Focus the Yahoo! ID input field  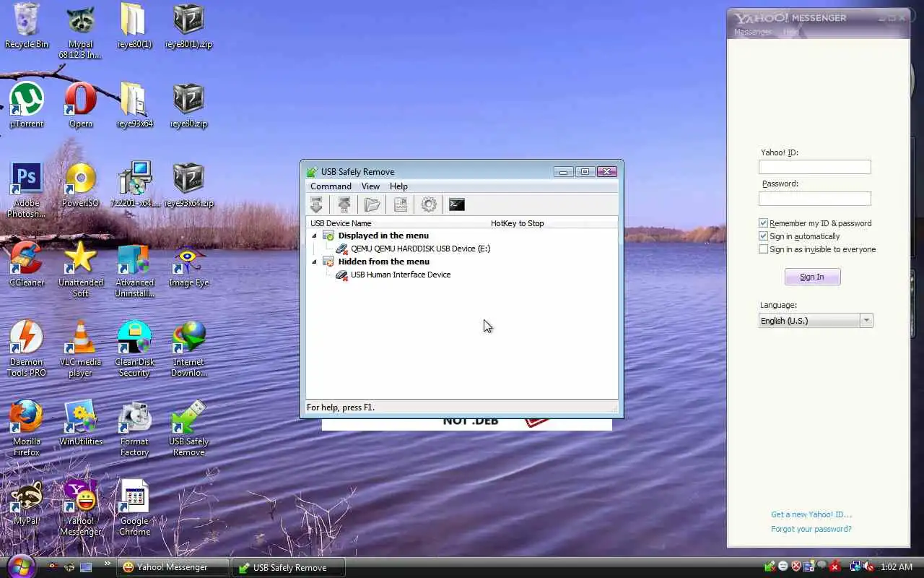pos(814,167)
